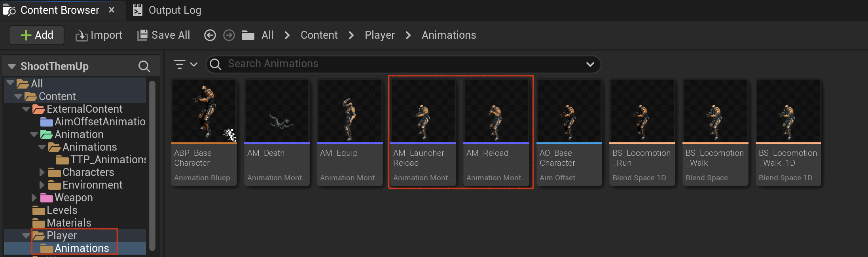Click the folder tree vertical scrollbar

point(152,165)
